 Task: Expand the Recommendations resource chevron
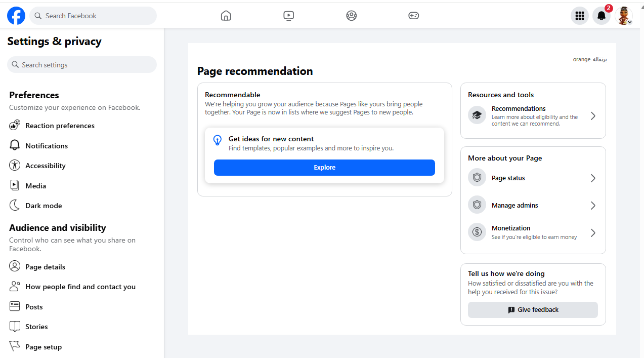click(593, 116)
